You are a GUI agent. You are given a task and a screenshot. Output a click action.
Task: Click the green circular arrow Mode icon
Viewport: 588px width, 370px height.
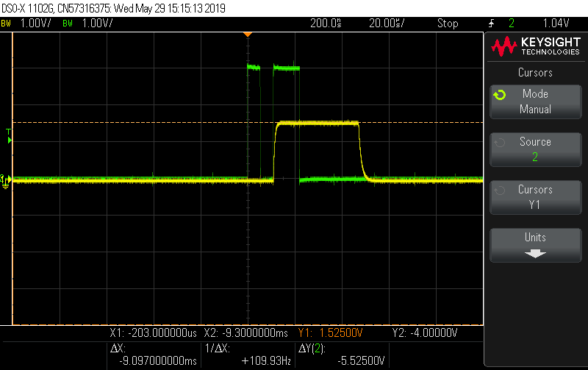coord(500,95)
